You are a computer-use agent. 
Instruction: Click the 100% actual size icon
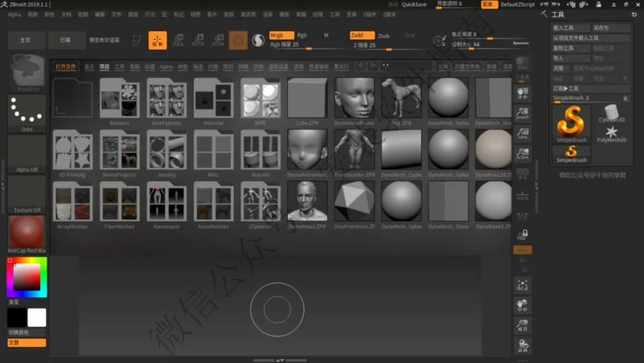coord(522,133)
